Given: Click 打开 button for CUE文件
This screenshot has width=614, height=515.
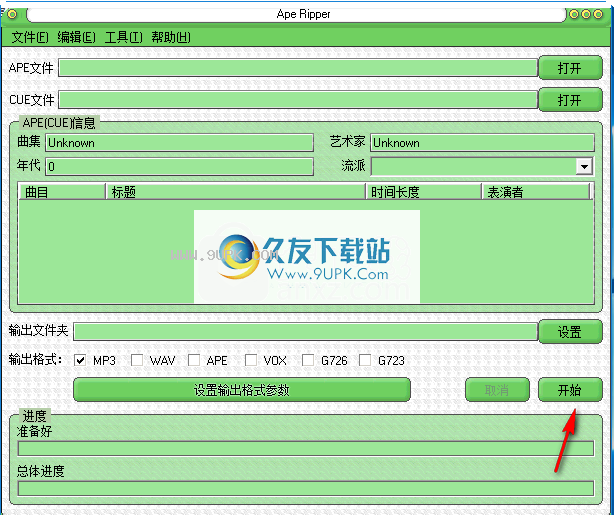Looking at the screenshot, I should (570, 100).
